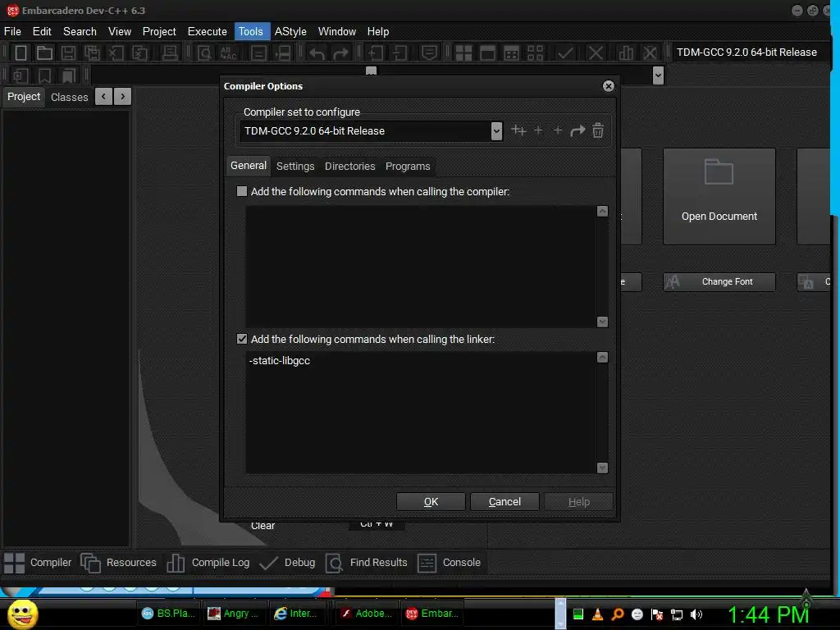Viewport: 840px width, 630px height.
Task: Click the Undo arrow icon
Action: pyautogui.click(x=317, y=53)
